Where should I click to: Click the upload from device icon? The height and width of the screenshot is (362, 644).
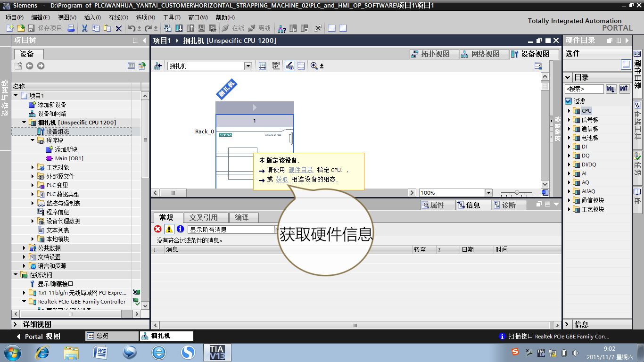(x=190, y=28)
